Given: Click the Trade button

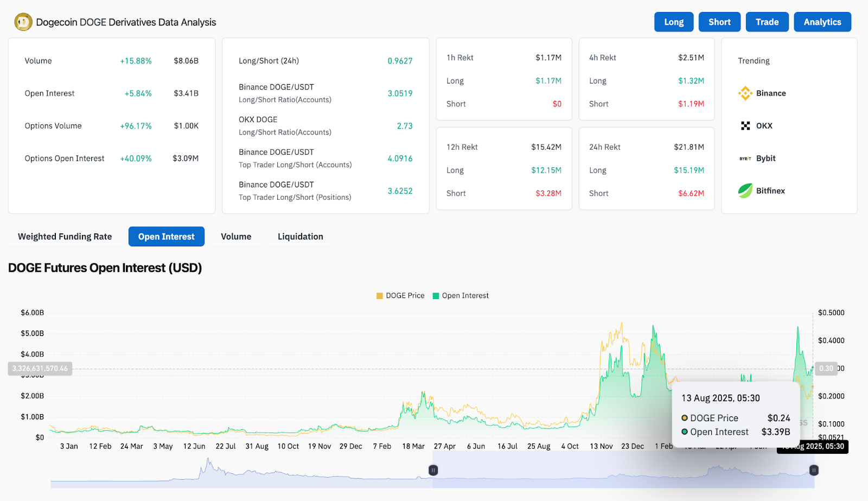Looking at the screenshot, I should pyautogui.click(x=767, y=22).
